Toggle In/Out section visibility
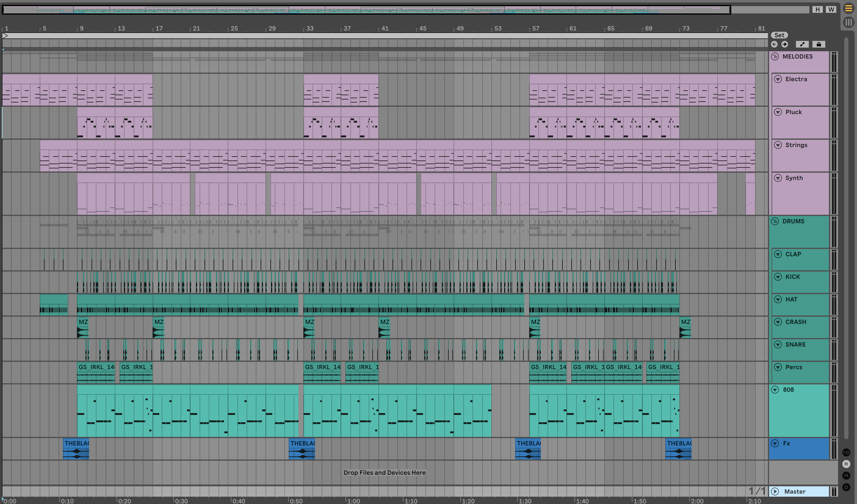Image resolution: width=857 pixels, height=504 pixels. (846, 452)
